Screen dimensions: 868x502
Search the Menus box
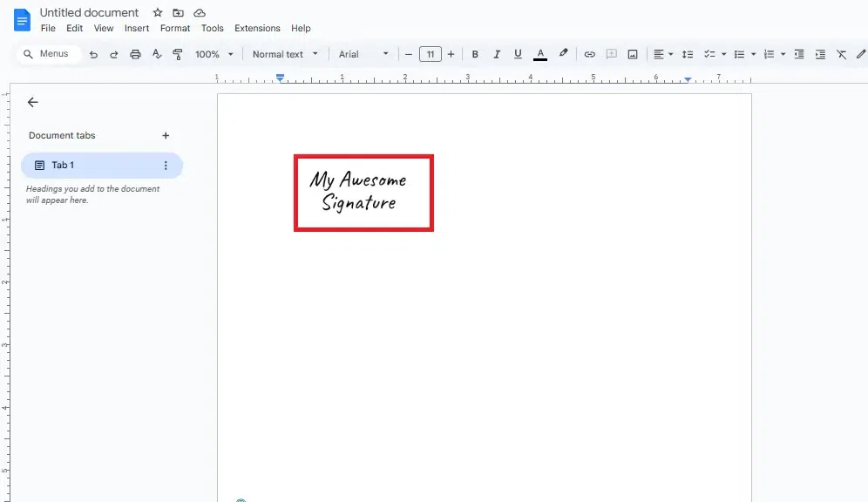50,54
